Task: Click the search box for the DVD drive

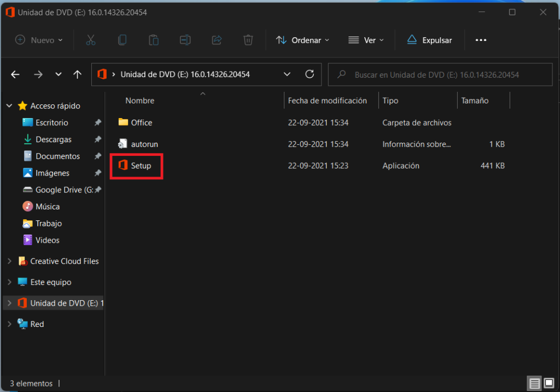Action: (x=440, y=74)
